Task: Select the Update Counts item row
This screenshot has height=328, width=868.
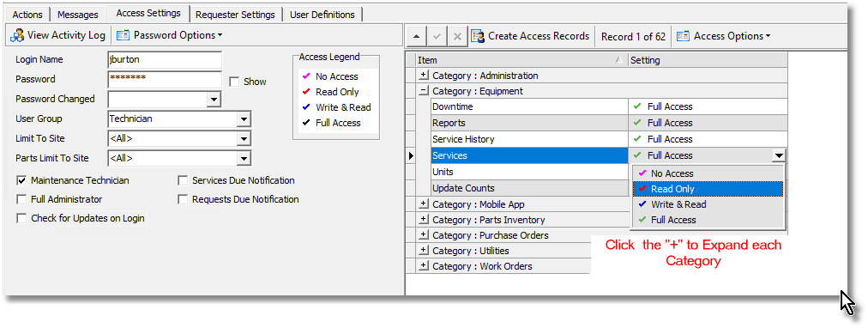Action: [x=529, y=188]
